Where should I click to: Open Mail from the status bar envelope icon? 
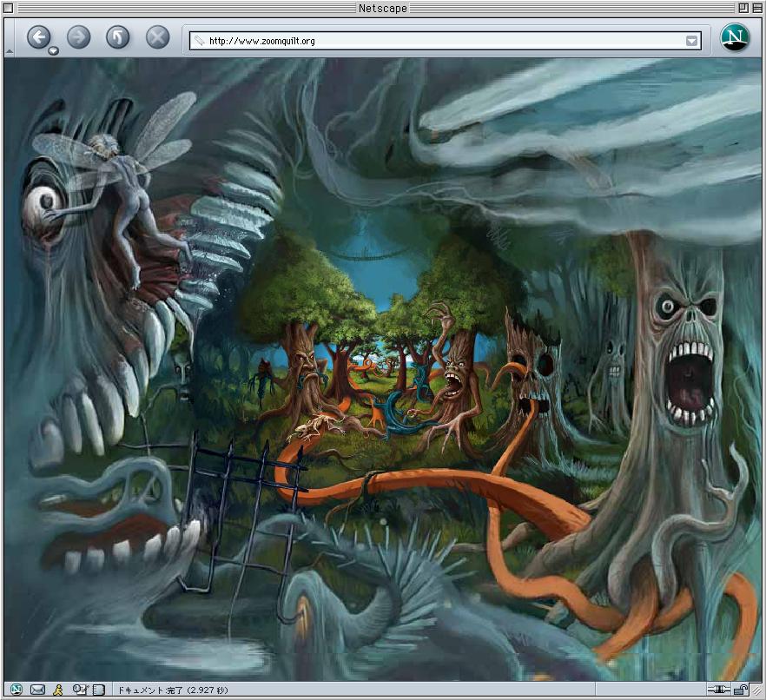point(37,690)
